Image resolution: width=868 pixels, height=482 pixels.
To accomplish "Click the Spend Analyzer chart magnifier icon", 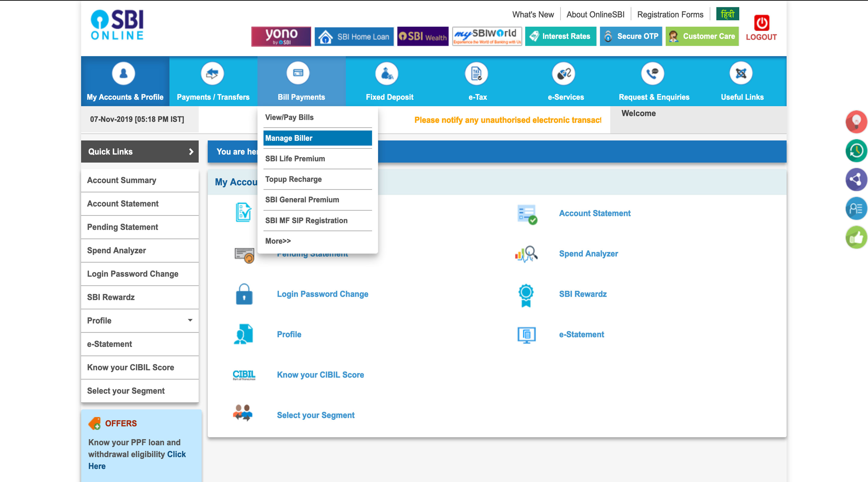I will pos(526,254).
